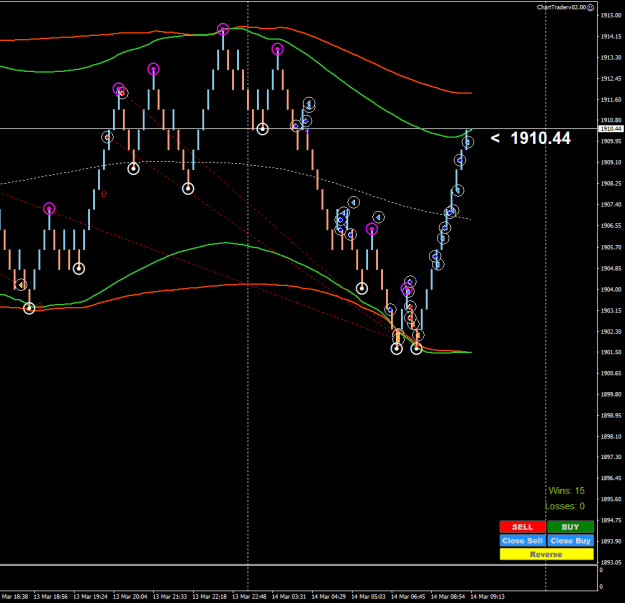Click the '14 Mar 06:45' time label
This screenshot has width=625, height=603.
408,597
